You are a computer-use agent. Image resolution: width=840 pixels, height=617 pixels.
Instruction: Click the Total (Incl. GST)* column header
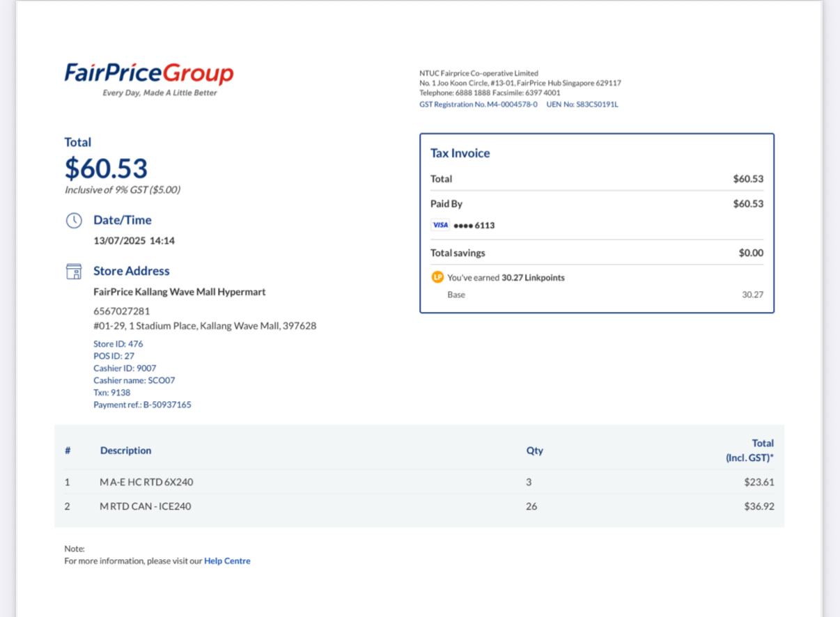point(750,451)
